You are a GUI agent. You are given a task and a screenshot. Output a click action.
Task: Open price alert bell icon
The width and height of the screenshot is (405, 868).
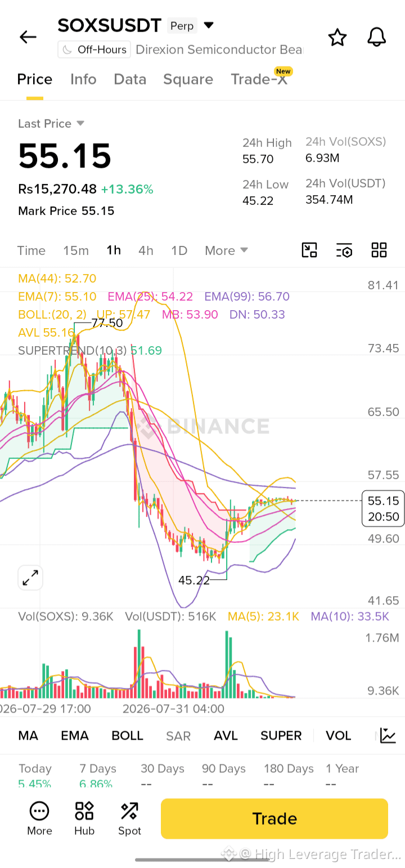click(x=377, y=37)
